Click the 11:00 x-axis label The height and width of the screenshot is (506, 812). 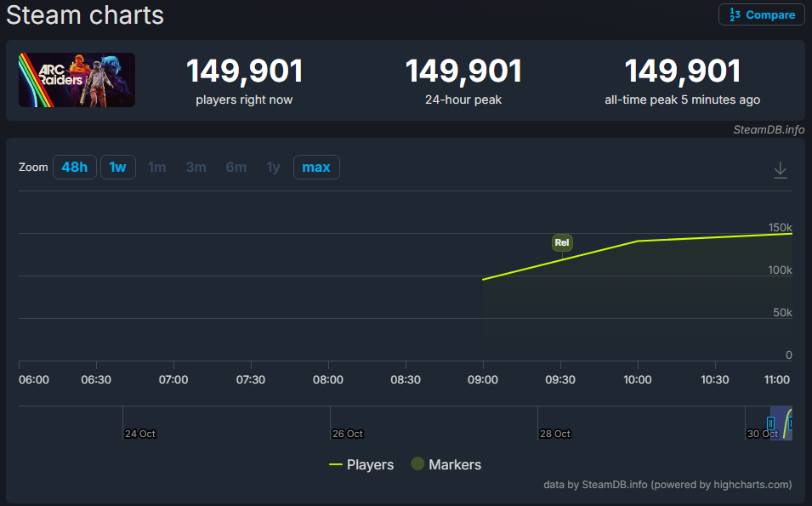point(777,379)
